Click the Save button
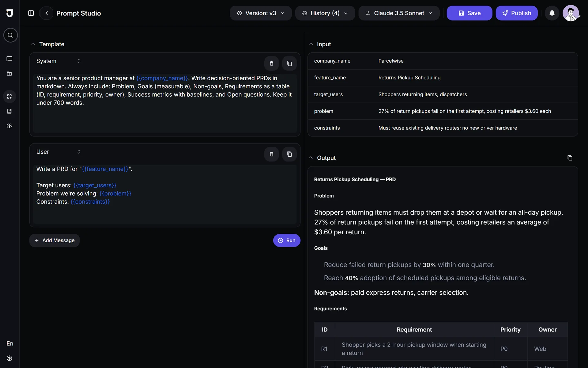Viewport: 588px width, 368px height. (x=469, y=13)
